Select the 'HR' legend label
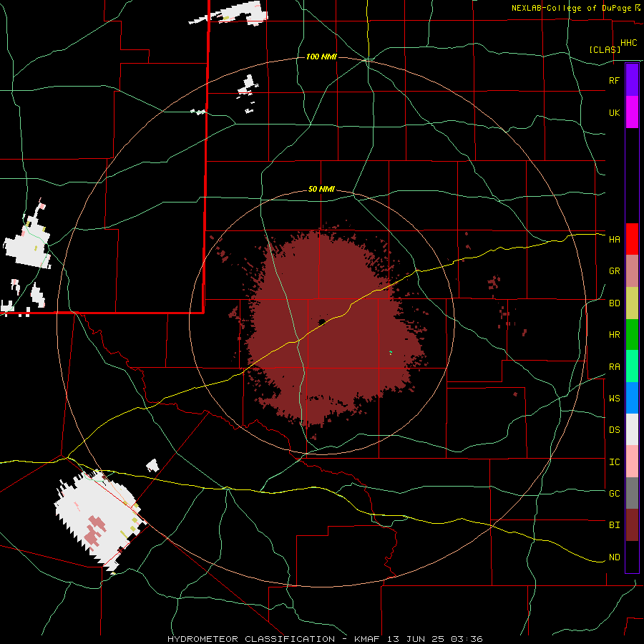This screenshot has width=644, height=644. [614, 335]
